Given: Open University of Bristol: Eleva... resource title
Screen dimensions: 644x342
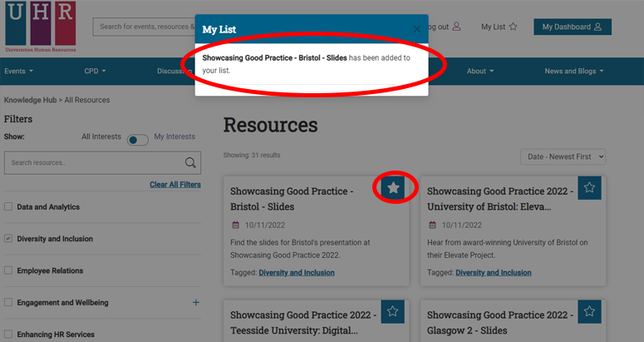Looking at the screenshot, I should point(500,199).
